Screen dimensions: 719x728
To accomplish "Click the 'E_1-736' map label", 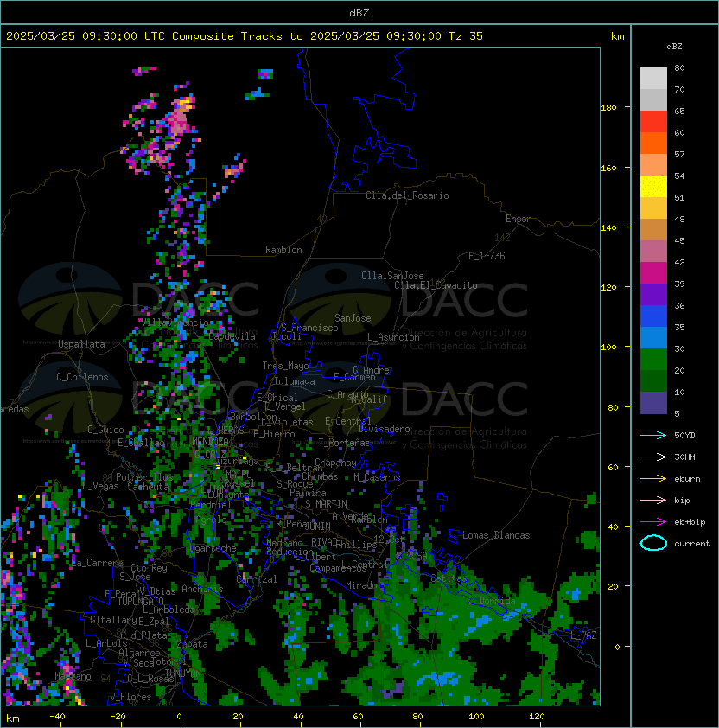I will click(487, 256).
